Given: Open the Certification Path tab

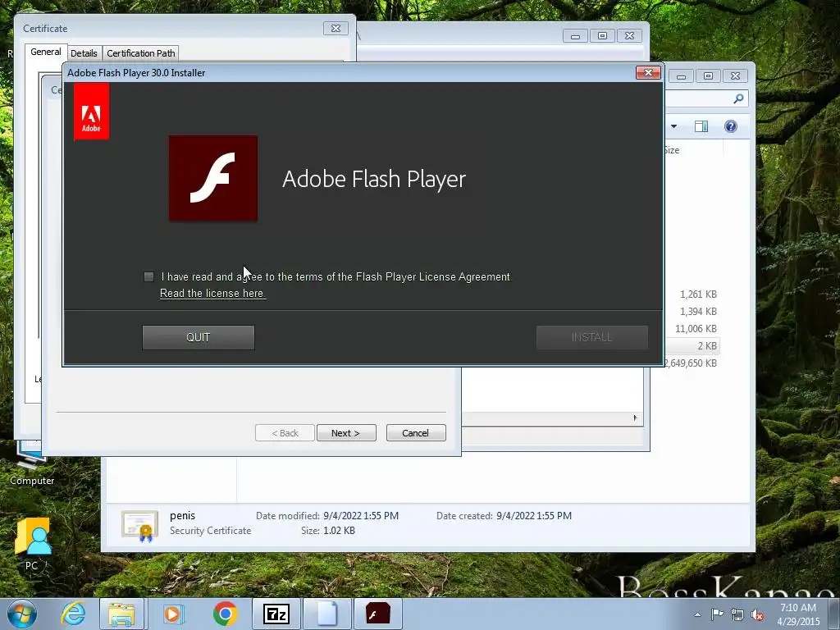Looking at the screenshot, I should (x=141, y=53).
